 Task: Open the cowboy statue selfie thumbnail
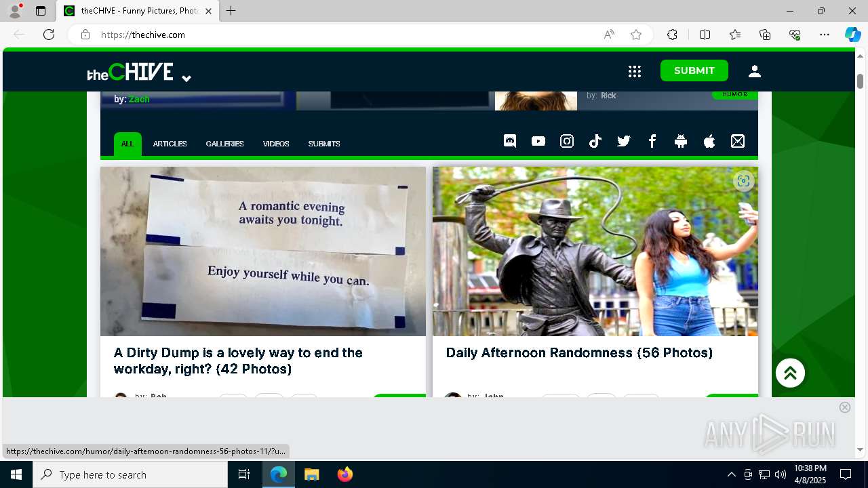[x=595, y=251]
